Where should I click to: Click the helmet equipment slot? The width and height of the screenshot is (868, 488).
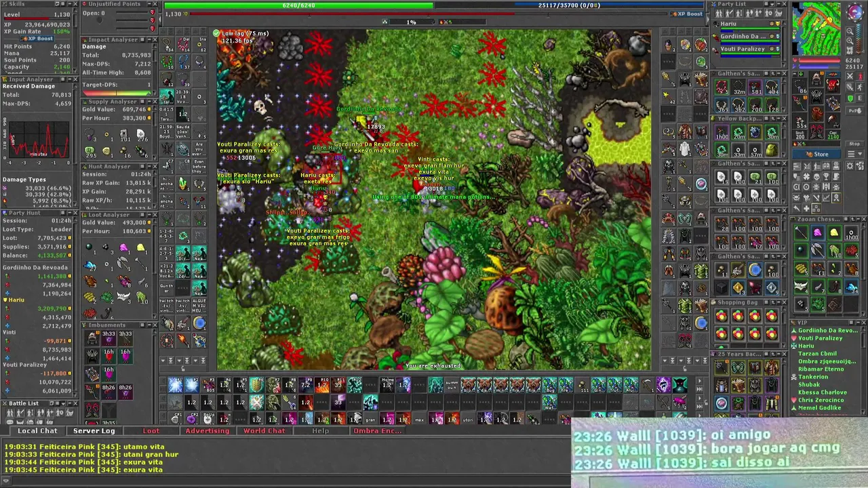[x=816, y=79]
